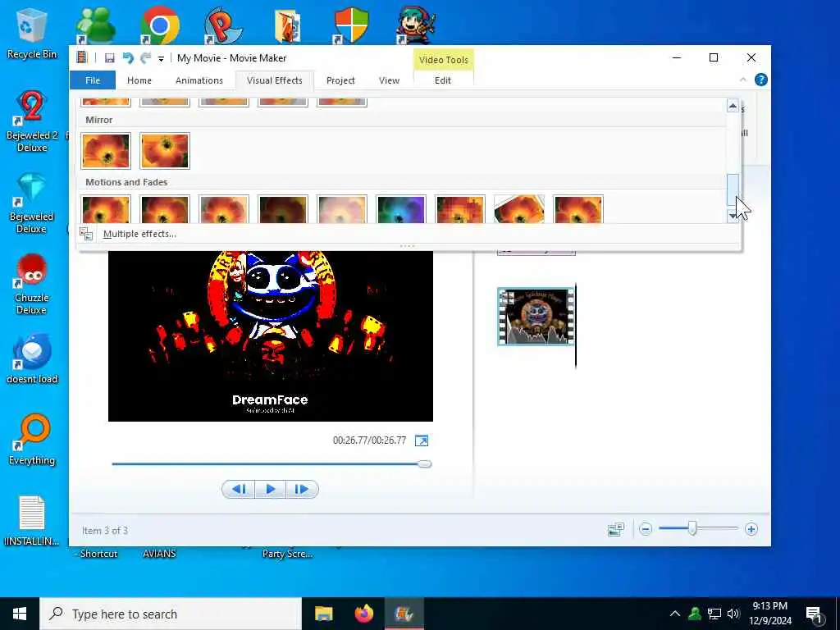Image resolution: width=840 pixels, height=630 pixels.
Task: Open network status icon in tray
Action: 714,614
